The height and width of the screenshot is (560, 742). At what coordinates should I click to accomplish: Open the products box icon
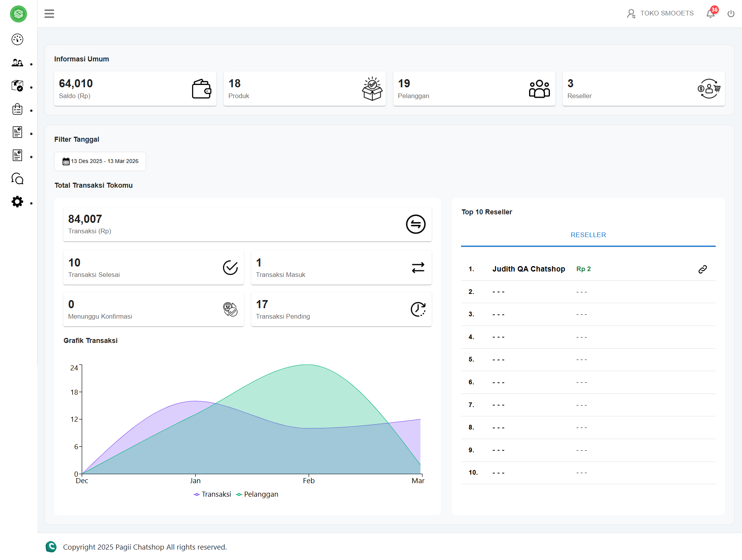(17, 86)
